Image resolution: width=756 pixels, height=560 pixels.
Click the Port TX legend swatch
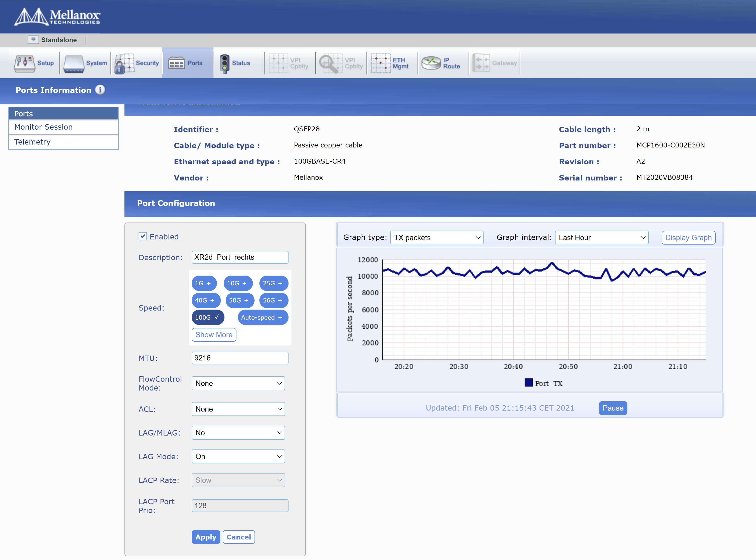(x=528, y=383)
